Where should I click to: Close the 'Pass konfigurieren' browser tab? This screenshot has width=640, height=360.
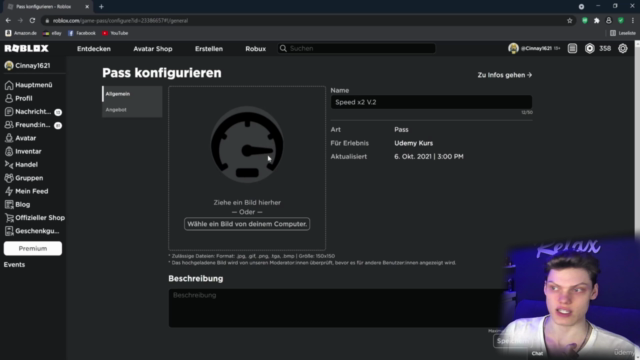tap(87, 7)
